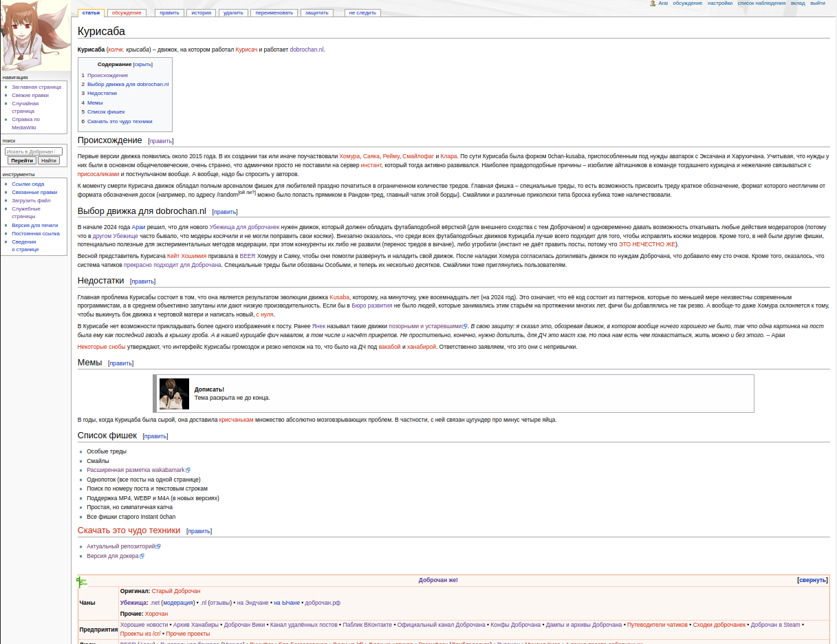Click the Найти search button
The height and width of the screenshot is (644, 837).
[49, 160]
